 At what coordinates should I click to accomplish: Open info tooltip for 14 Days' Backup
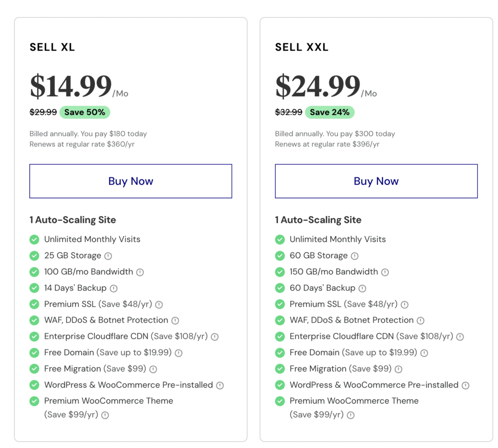click(x=113, y=289)
